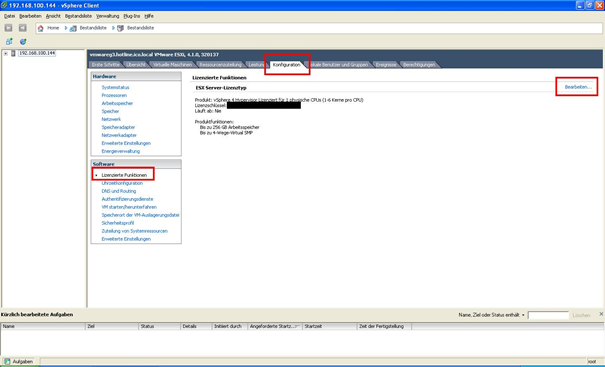This screenshot has height=367, width=605.
Task: Open Uhrzeitkonfiguration under Software
Action: tap(122, 183)
